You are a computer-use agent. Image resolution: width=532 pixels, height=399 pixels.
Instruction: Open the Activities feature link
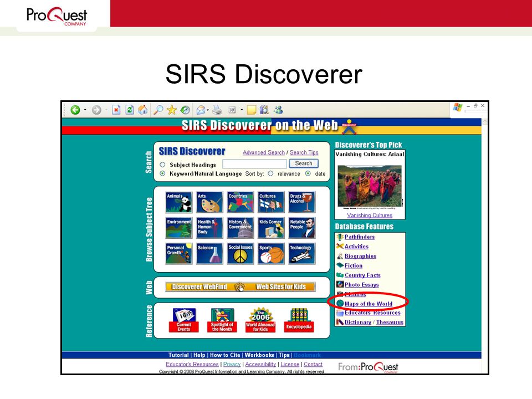coord(356,246)
